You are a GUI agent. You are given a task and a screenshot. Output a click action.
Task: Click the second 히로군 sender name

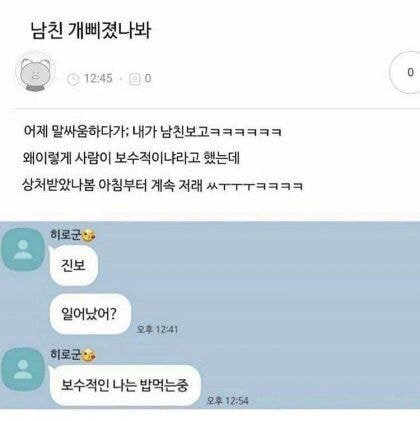[x=66, y=355]
